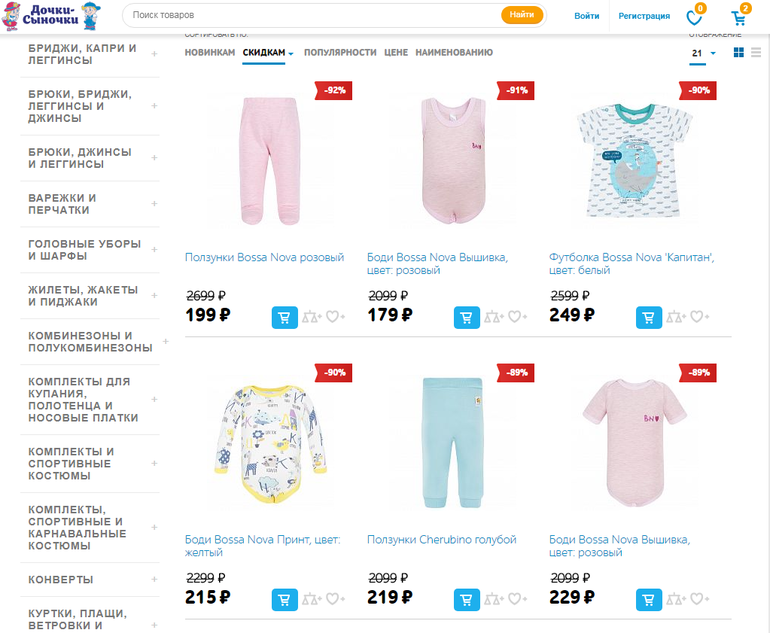This screenshot has height=633, width=770.
Task: Open the shopping cart icon in header
Action: pos(739,17)
